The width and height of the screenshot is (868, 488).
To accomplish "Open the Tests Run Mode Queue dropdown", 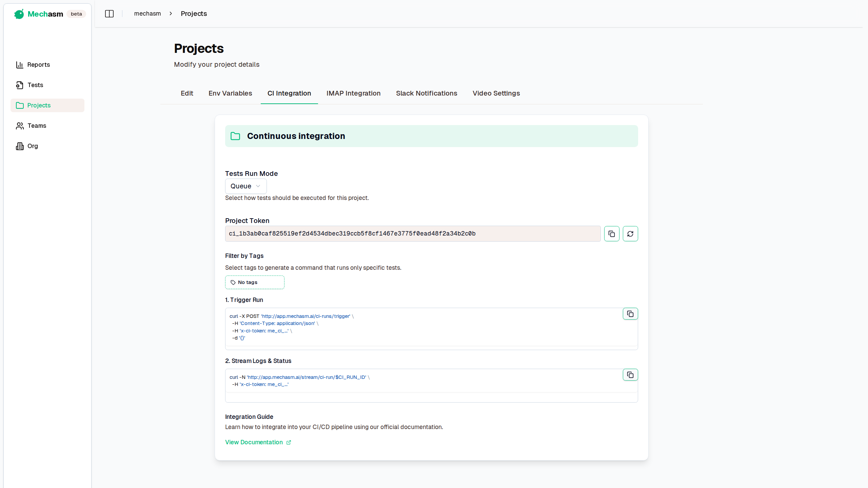I will click(x=245, y=186).
